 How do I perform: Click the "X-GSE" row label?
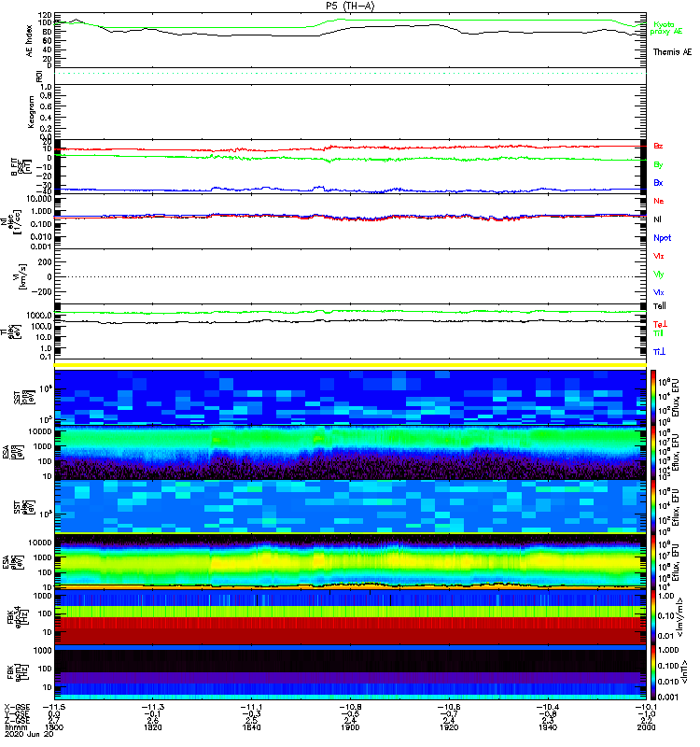[17, 708]
